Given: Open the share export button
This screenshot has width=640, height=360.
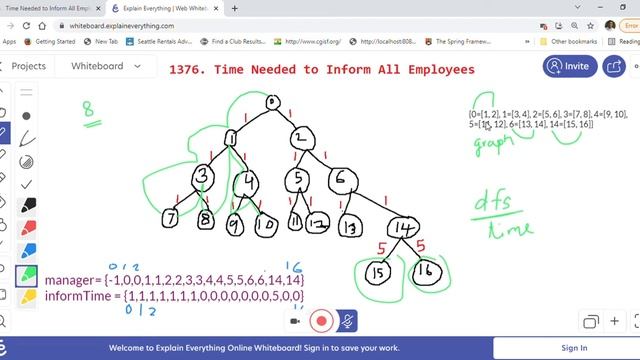Looking at the screenshot, I should 614,66.
